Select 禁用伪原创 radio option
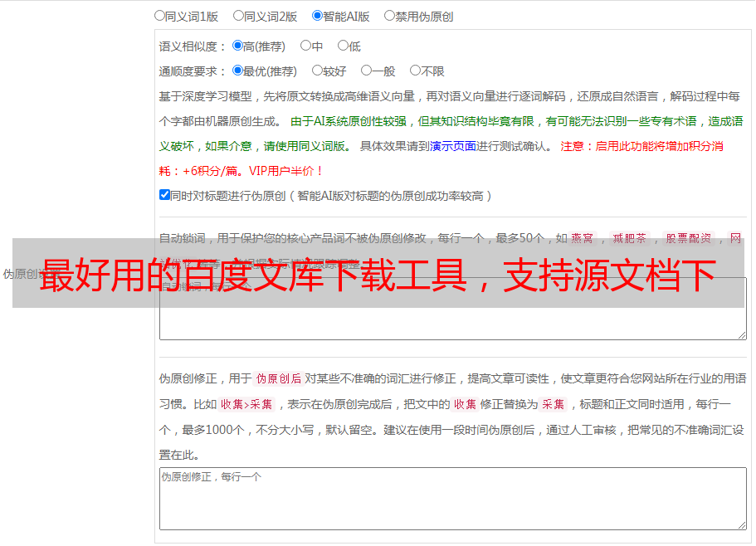Image resolution: width=756 pixels, height=546 pixels. pyautogui.click(x=389, y=16)
